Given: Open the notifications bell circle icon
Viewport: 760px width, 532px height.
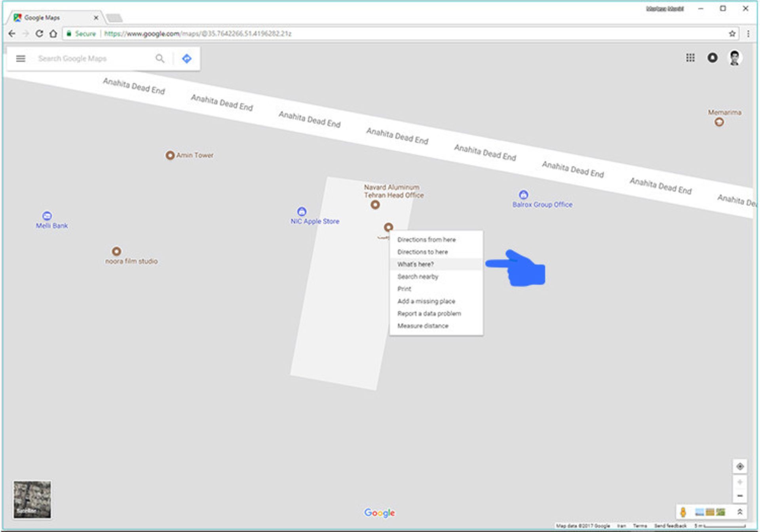Looking at the screenshot, I should (x=712, y=58).
